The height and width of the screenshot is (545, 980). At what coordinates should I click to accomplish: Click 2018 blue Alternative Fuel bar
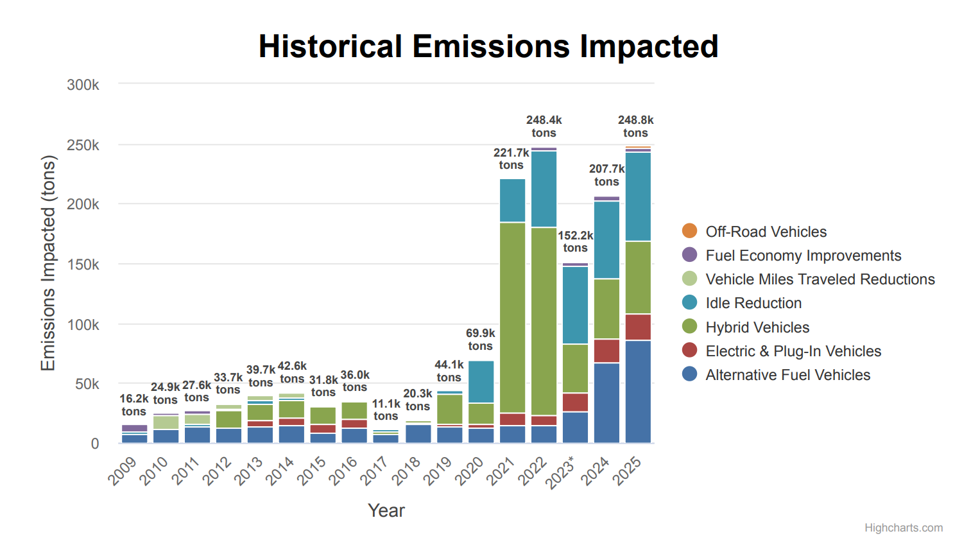(x=418, y=434)
